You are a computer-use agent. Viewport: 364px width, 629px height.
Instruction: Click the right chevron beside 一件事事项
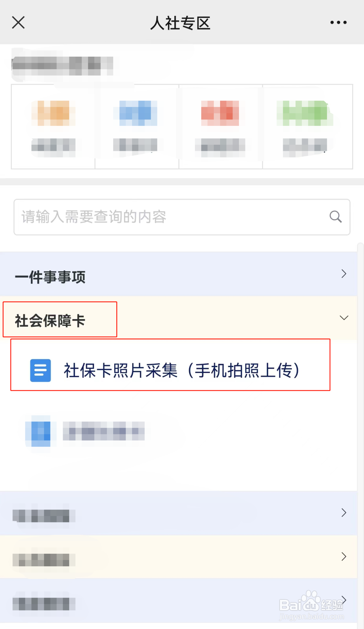point(344,274)
